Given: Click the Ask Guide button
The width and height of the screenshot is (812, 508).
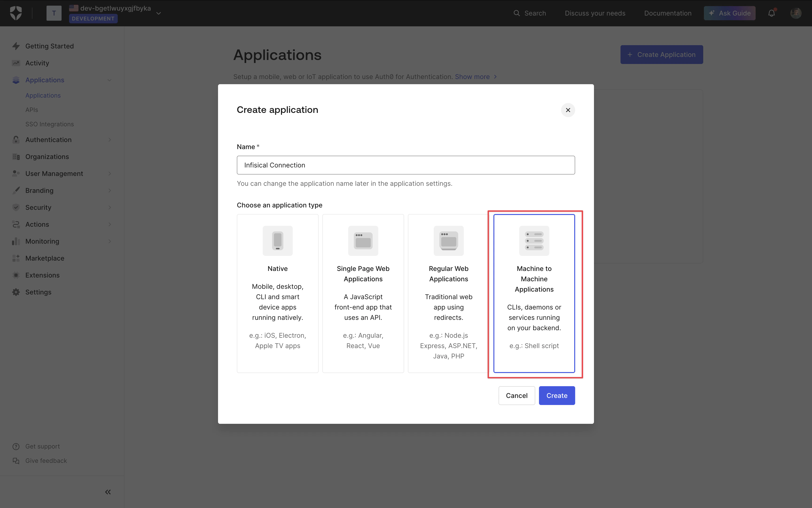Looking at the screenshot, I should pos(730,13).
